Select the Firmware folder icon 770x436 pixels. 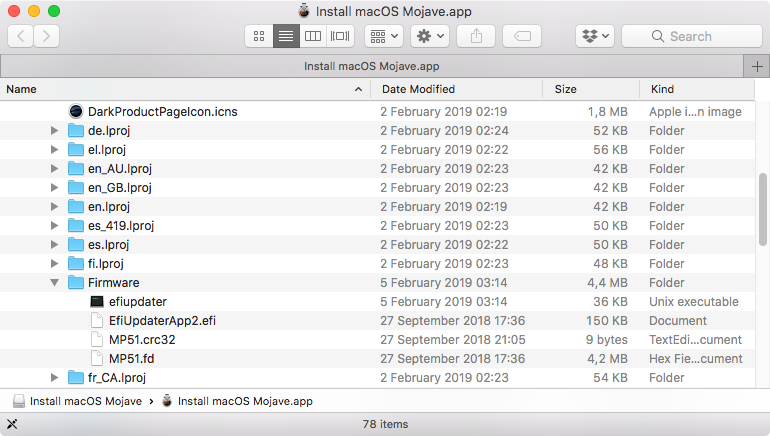tap(76, 282)
